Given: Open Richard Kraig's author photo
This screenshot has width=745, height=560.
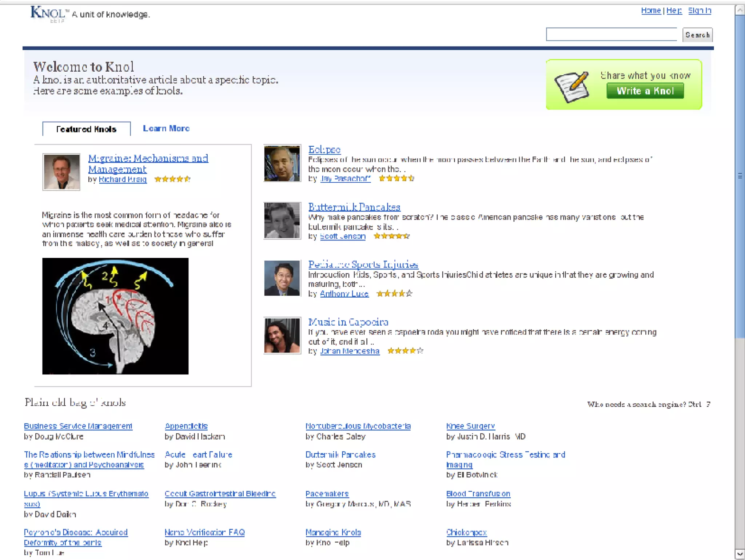Looking at the screenshot, I should click(x=61, y=172).
